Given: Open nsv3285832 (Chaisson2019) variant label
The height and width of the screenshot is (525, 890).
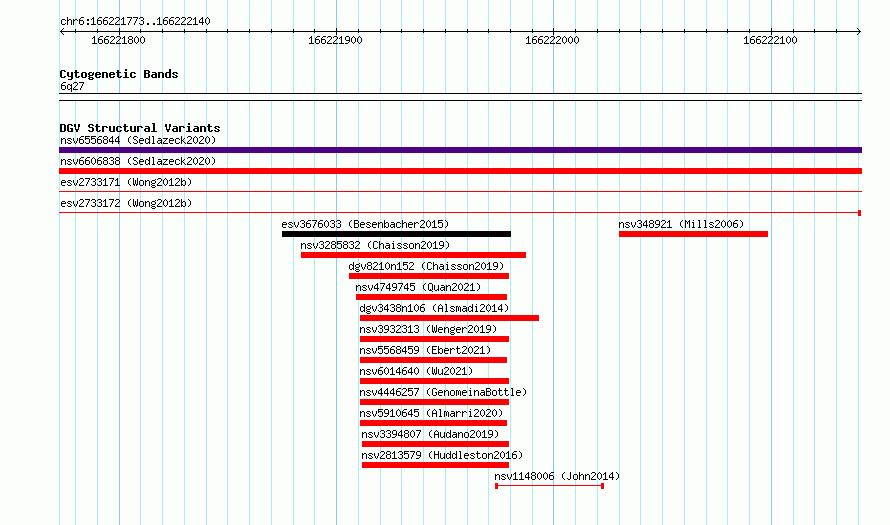Looking at the screenshot, I should coord(375,245).
